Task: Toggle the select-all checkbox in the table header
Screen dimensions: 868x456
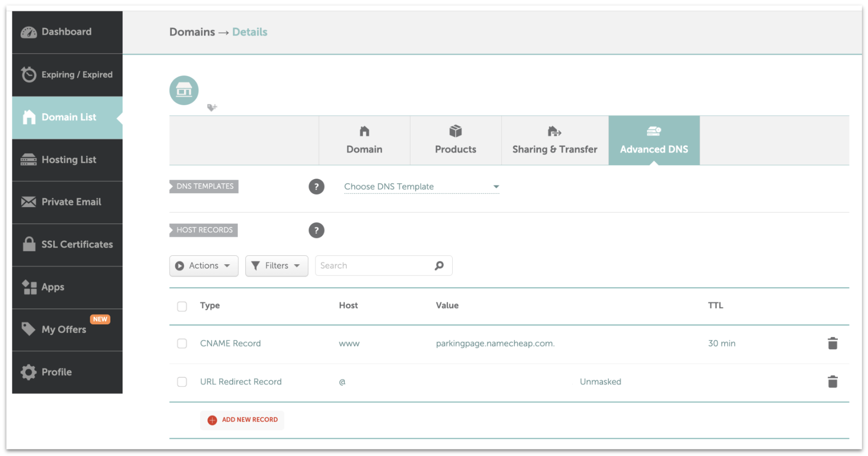Action: [182, 306]
